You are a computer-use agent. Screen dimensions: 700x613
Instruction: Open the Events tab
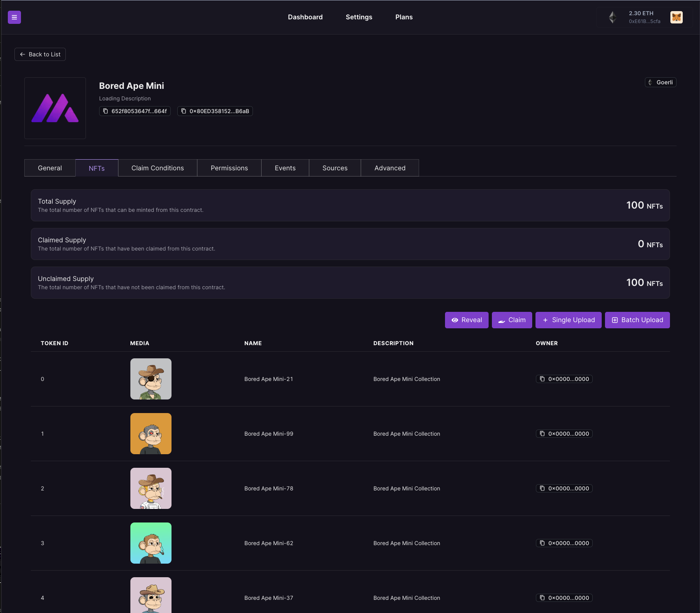[285, 168]
